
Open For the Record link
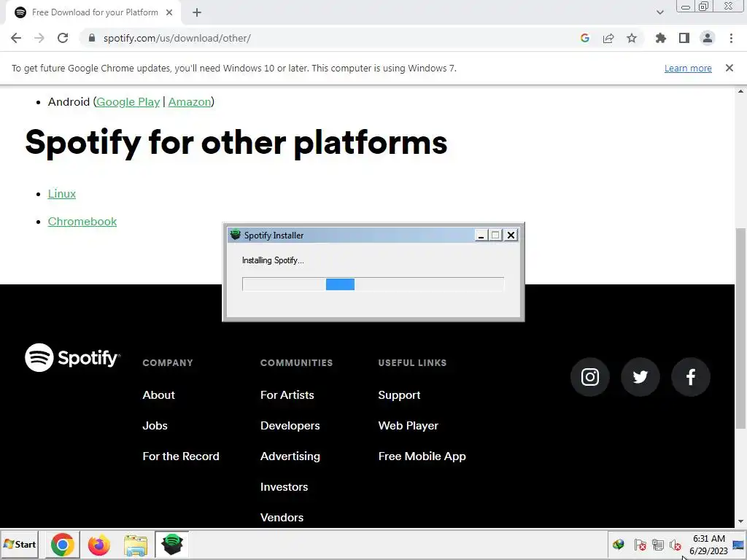pos(181,456)
